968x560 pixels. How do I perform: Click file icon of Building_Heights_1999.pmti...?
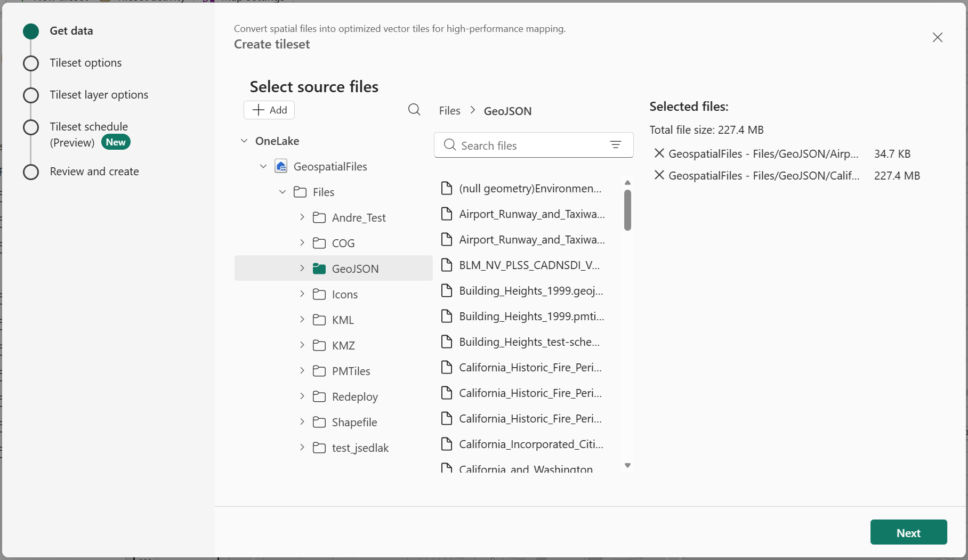coord(447,316)
